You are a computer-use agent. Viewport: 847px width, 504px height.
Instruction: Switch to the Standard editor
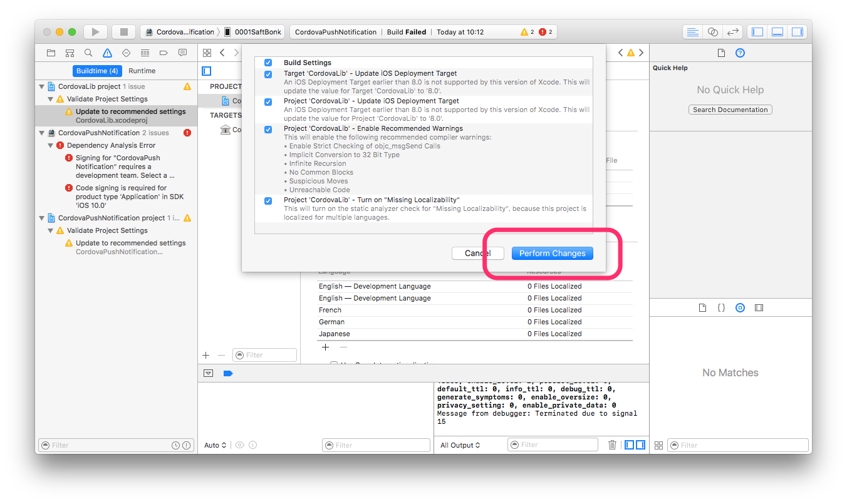692,32
